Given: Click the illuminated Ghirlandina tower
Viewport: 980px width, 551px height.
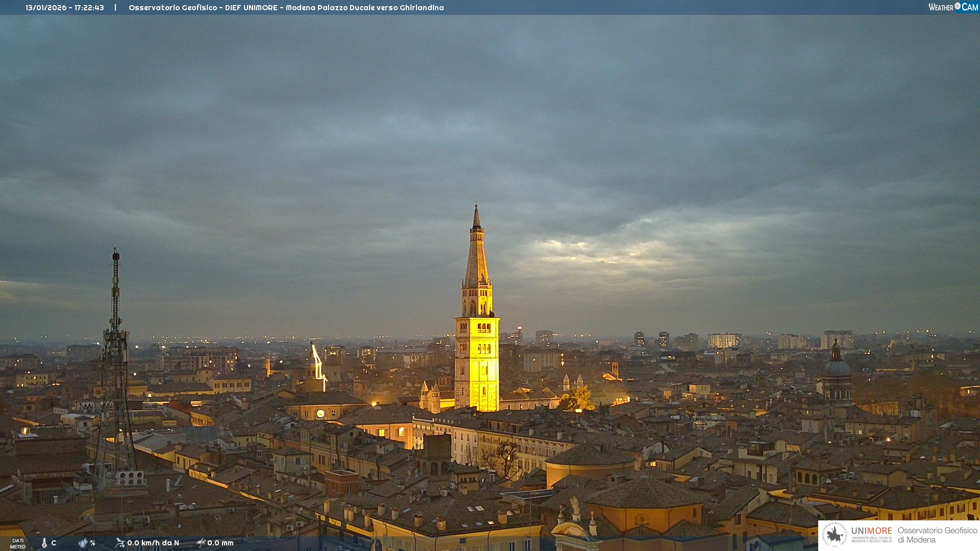Looking at the screenshot, I should (477, 352).
